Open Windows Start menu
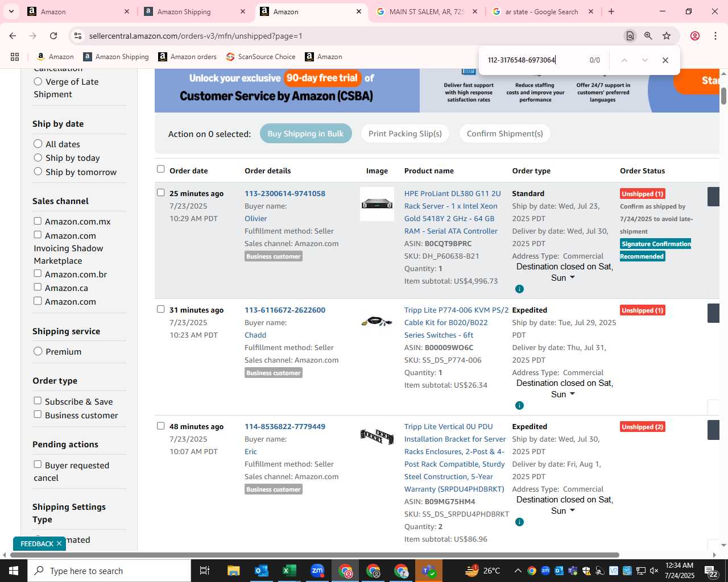Image resolution: width=728 pixels, height=582 pixels. [14, 571]
